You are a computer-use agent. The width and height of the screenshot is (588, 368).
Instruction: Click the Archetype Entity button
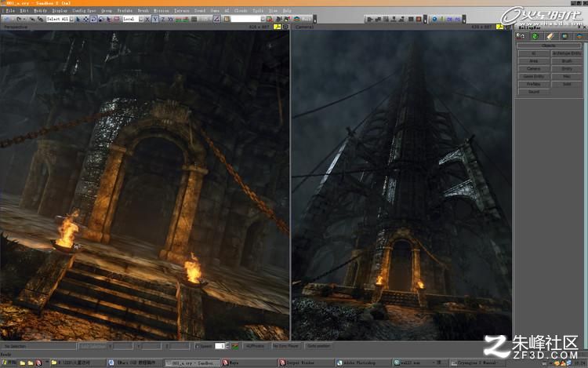[567, 53]
